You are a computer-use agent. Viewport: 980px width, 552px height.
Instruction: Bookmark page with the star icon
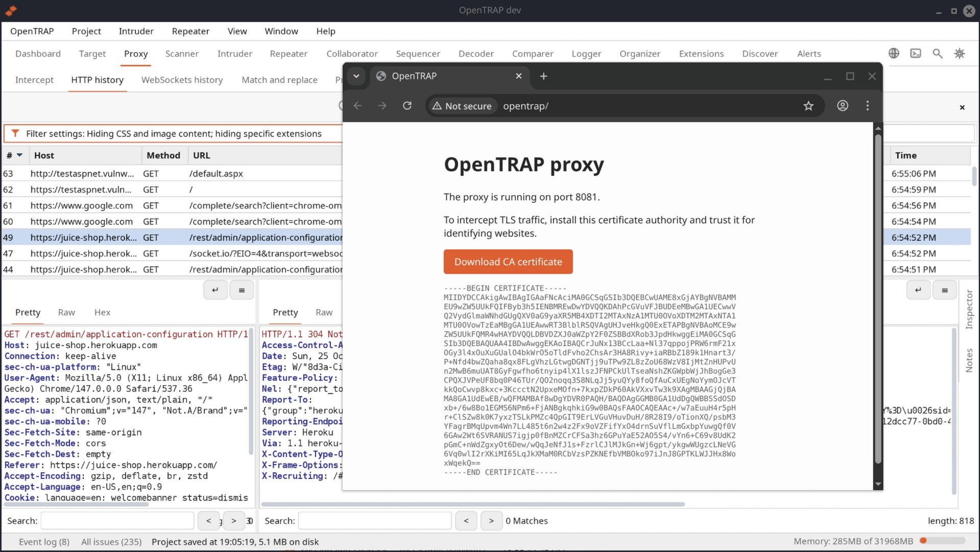[808, 106]
